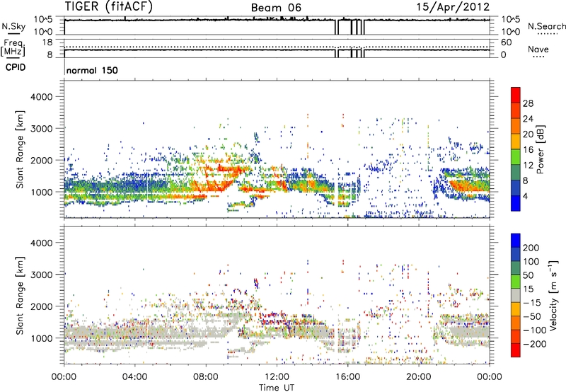Click the '4000' tick of the velocity panel
Screen dimensions: 566x392
(42, 243)
